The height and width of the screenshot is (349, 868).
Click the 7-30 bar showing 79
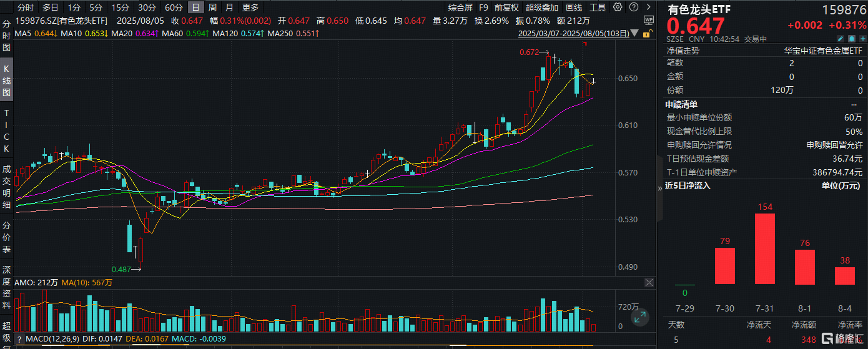click(x=725, y=267)
